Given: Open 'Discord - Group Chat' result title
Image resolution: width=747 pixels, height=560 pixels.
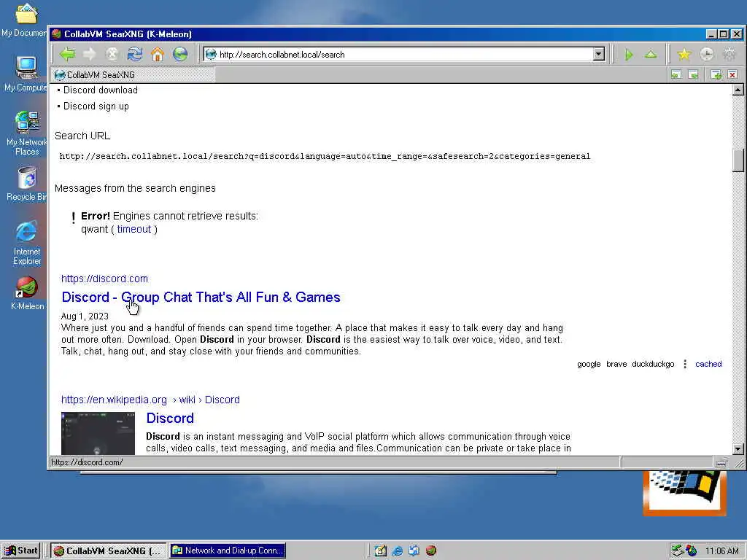Looking at the screenshot, I should click(201, 297).
